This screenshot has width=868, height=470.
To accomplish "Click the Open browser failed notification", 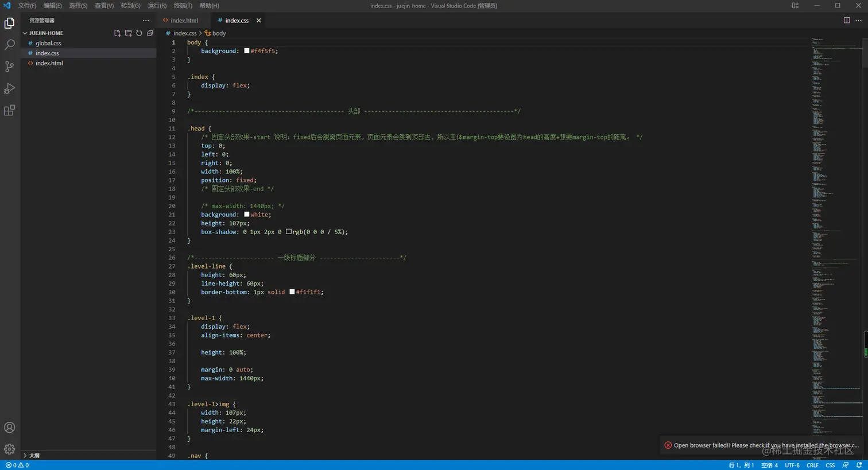I will click(x=762, y=445).
